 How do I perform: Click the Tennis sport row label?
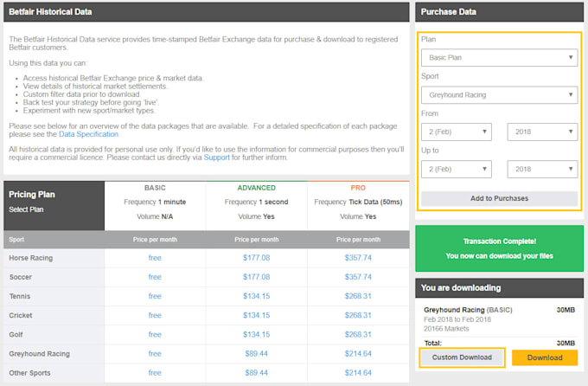click(20, 296)
